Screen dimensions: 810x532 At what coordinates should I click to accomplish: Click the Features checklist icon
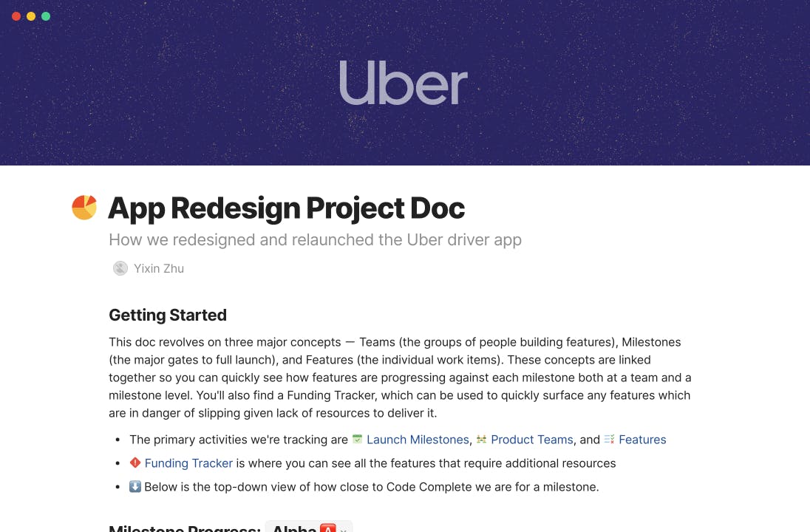coord(610,440)
